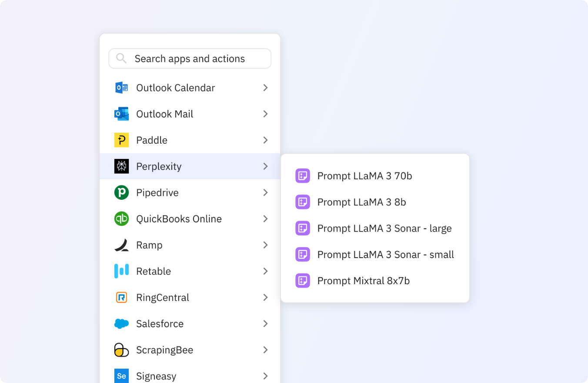Screen dimensions: 588x383
Task: Click the Outlook Calendar app icon
Action: [x=121, y=87]
